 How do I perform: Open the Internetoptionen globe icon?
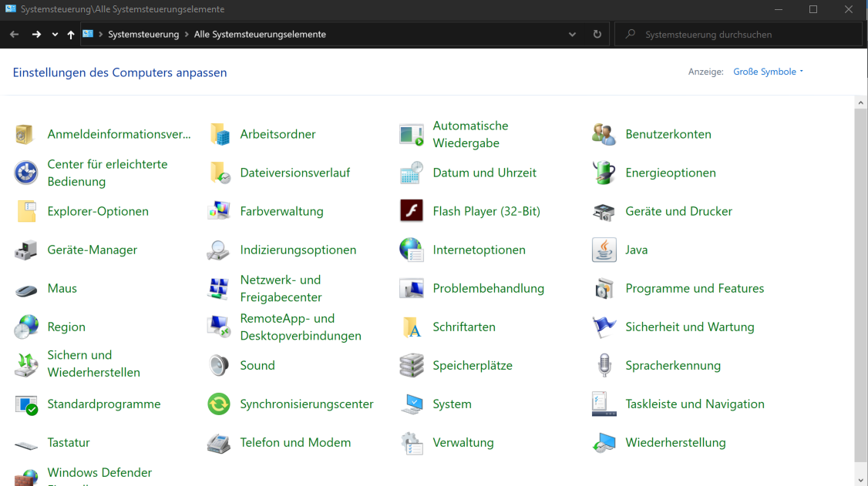pyautogui.click(x=412, y=250)
